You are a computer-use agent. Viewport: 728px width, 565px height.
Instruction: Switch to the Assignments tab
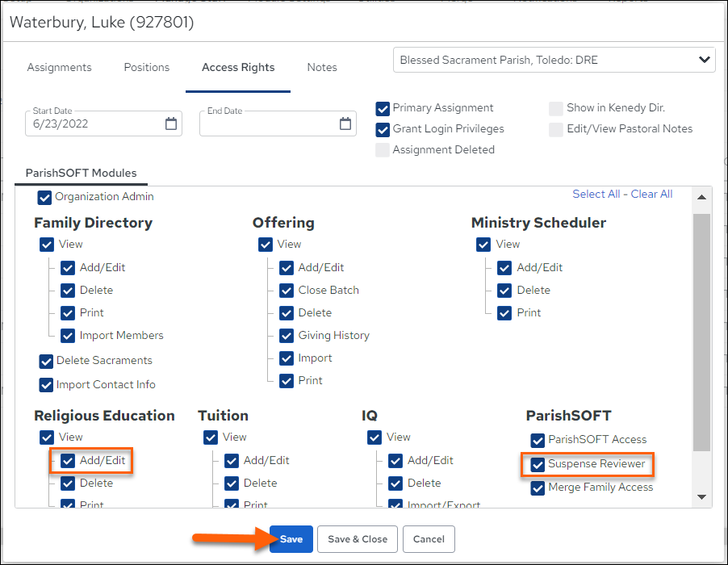point(59,67)
